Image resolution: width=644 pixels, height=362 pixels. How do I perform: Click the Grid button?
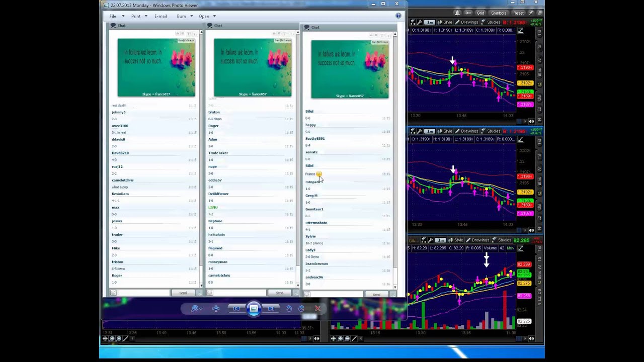click(480, 13)
